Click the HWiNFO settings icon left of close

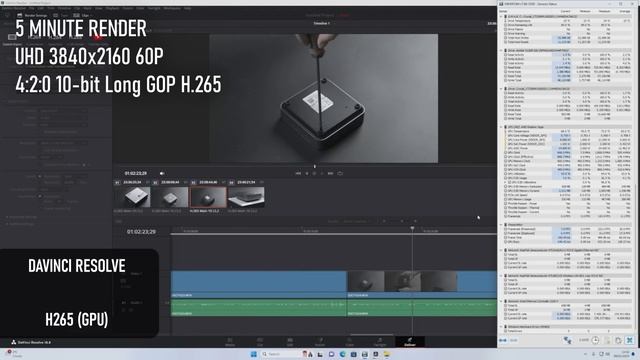(618, 340)
